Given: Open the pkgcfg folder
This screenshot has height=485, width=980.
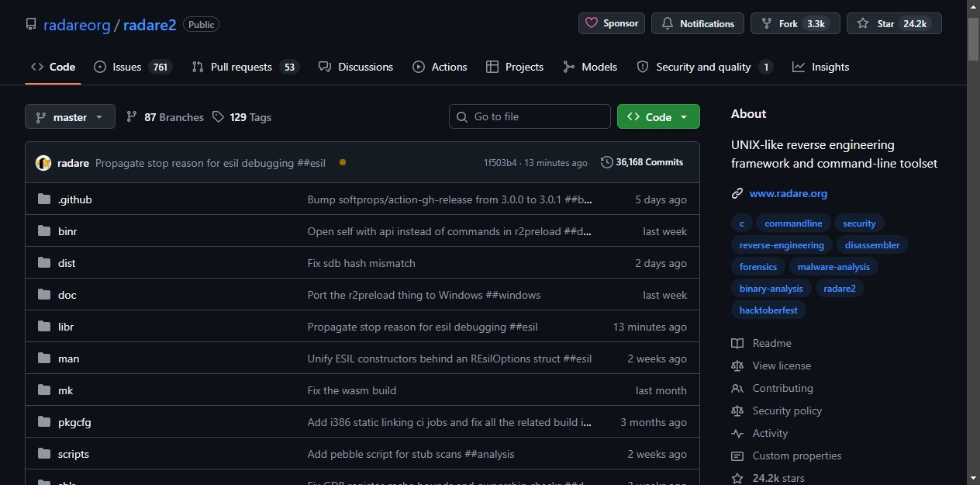Looking at the screenshot, I should pos(74,422).
